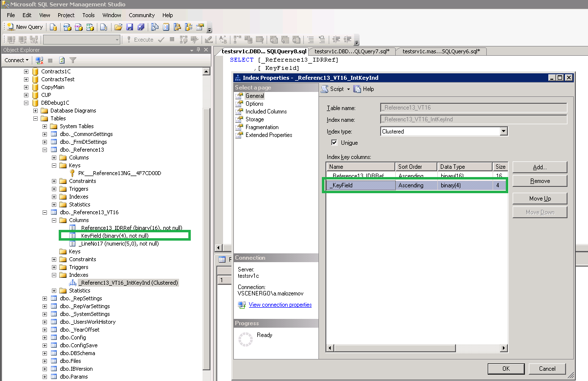This screenshot has width=588, height=381.
Task: Collapse the dbo._Reference13 table node
Action: pos(45,150)
